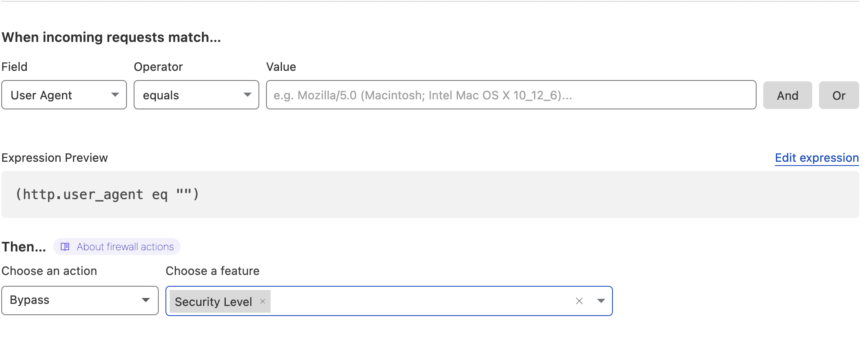Screen dimensions: 868x342
Task: Click the book icon beside About firewall actions
Action: 65,247
